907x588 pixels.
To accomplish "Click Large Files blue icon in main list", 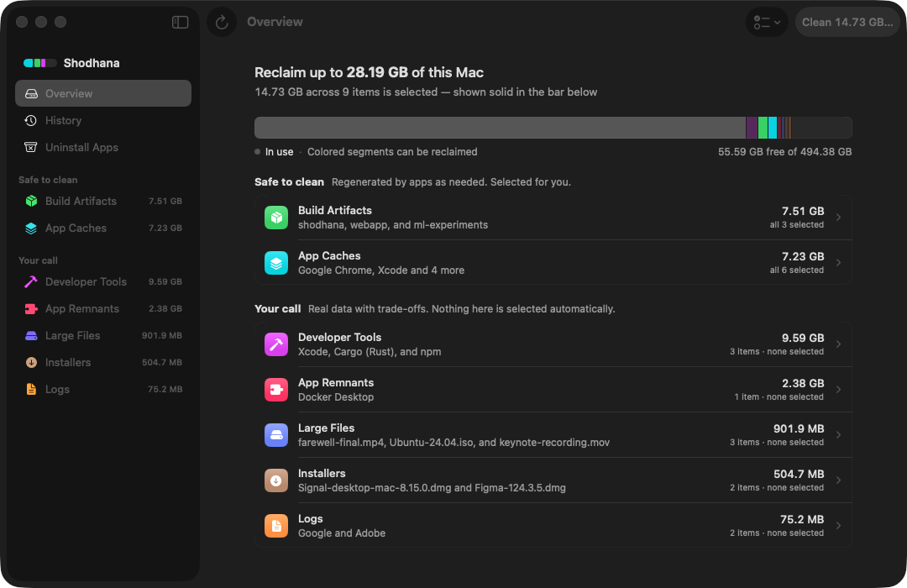I will click(x=276, y=435).
